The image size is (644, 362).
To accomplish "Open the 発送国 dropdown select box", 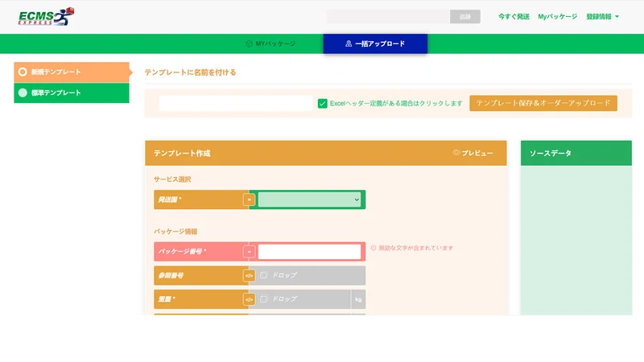I will tap(309, 200).
